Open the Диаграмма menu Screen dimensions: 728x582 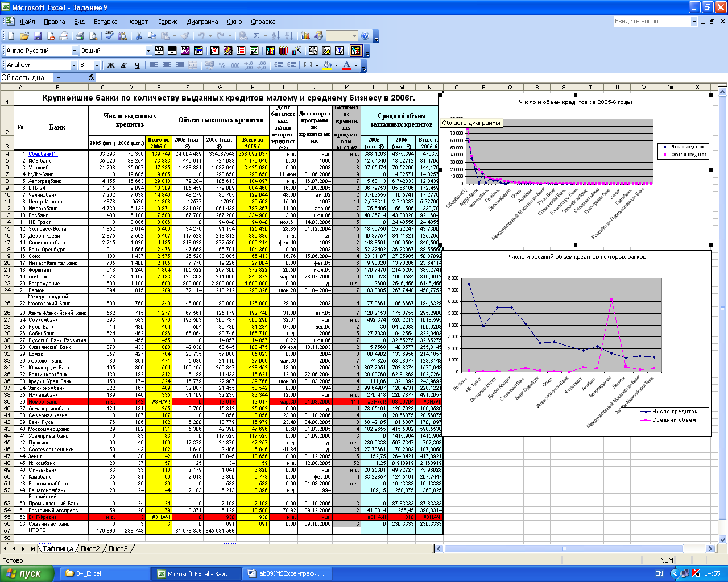pos(202,22)
